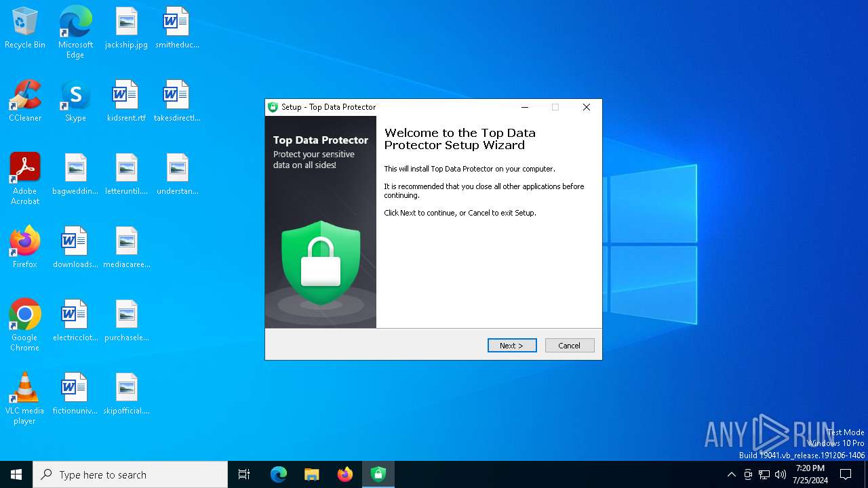
Task: Open Task View on the taskbar
Action: 244,474
